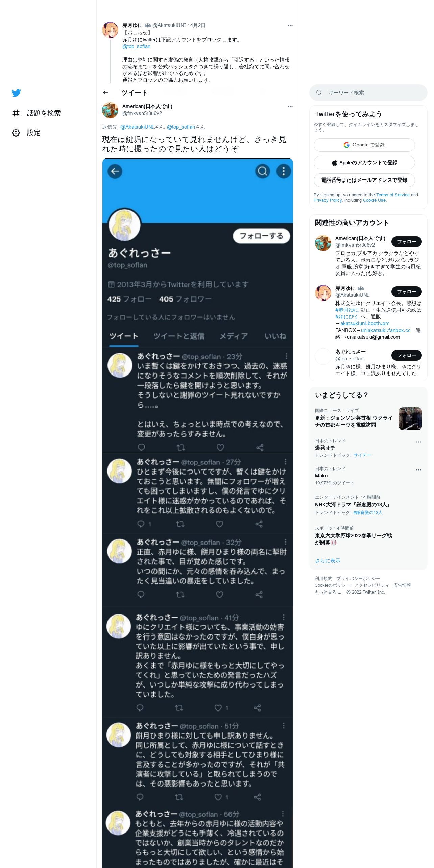The height and width of the screenshot is (868, 434).
Task: Open the @top_soflan mention link in announcement
Action: [137, 46]
